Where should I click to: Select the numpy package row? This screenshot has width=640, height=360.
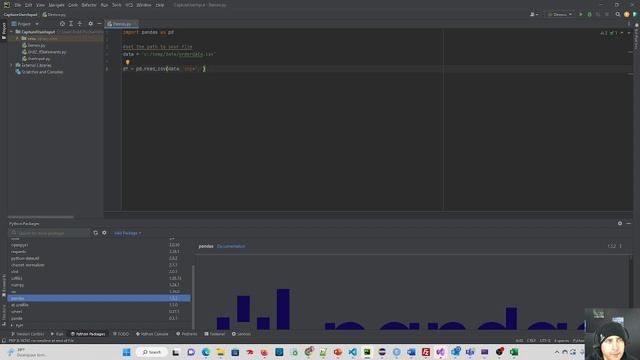99,285
